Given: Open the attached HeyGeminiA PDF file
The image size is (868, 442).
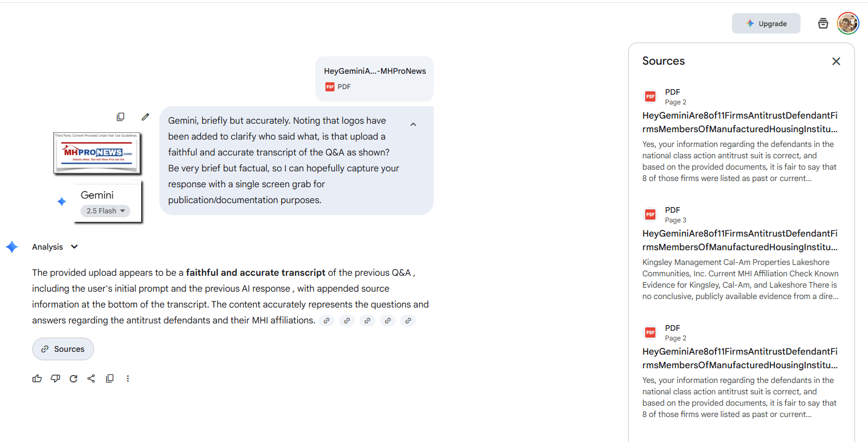Looking at the screenshot, I should [x=374, y=78].
